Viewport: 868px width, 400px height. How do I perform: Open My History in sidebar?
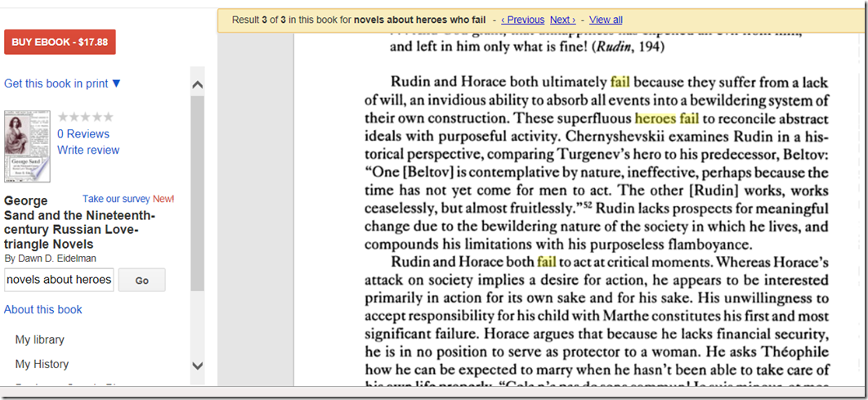tap(42, 364)
